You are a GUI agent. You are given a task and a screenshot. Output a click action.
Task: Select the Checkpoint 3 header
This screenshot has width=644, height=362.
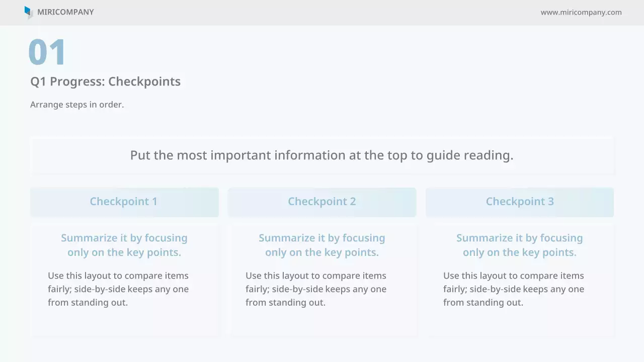[x=520, y=202]
